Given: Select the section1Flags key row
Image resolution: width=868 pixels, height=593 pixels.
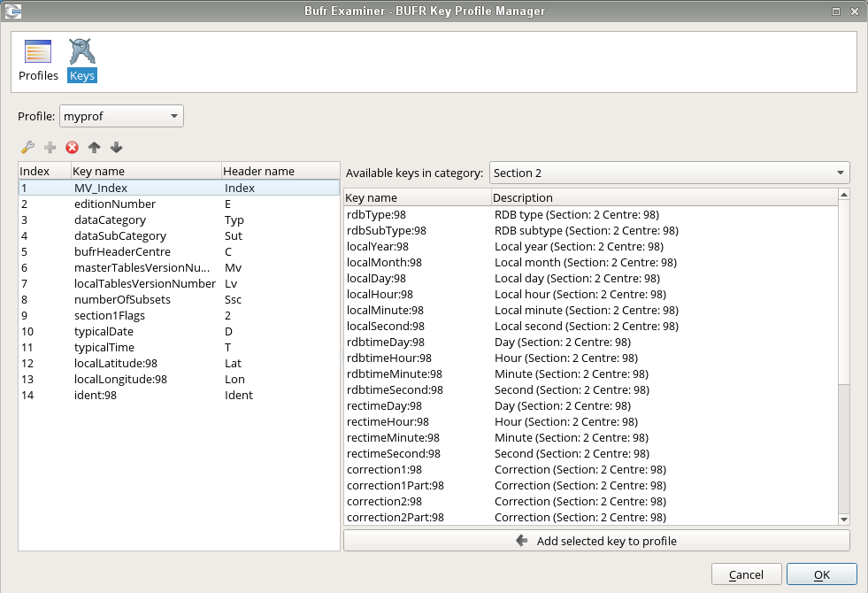Looking at the screenshot, I should click(179, 316).
